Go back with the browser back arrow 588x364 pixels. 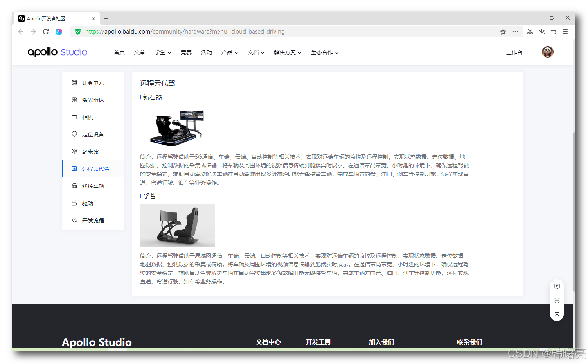point(21,32)
